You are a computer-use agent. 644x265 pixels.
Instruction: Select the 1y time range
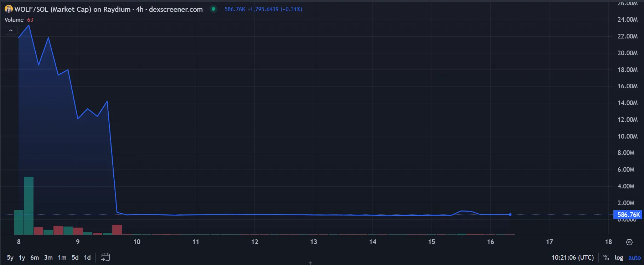tap(22, 258)
